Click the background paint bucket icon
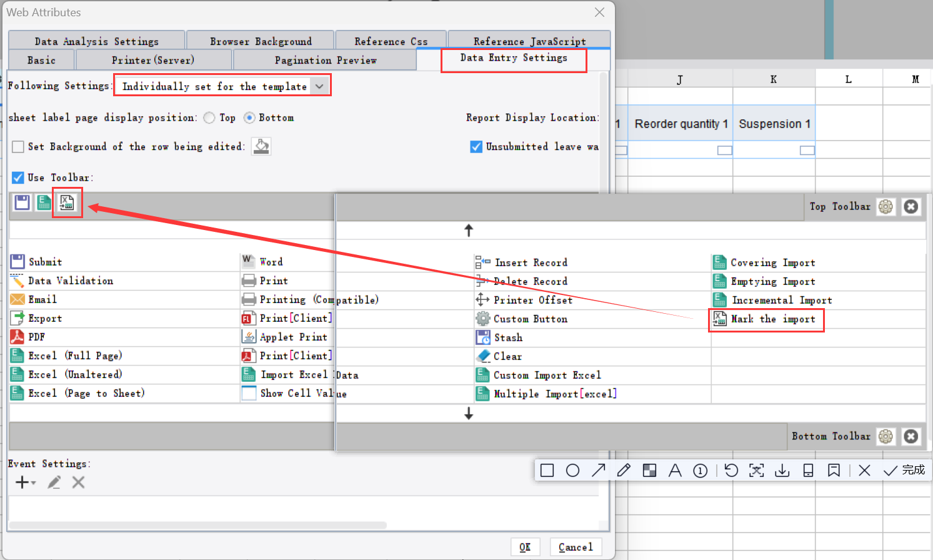 click(x=261, y=146)
